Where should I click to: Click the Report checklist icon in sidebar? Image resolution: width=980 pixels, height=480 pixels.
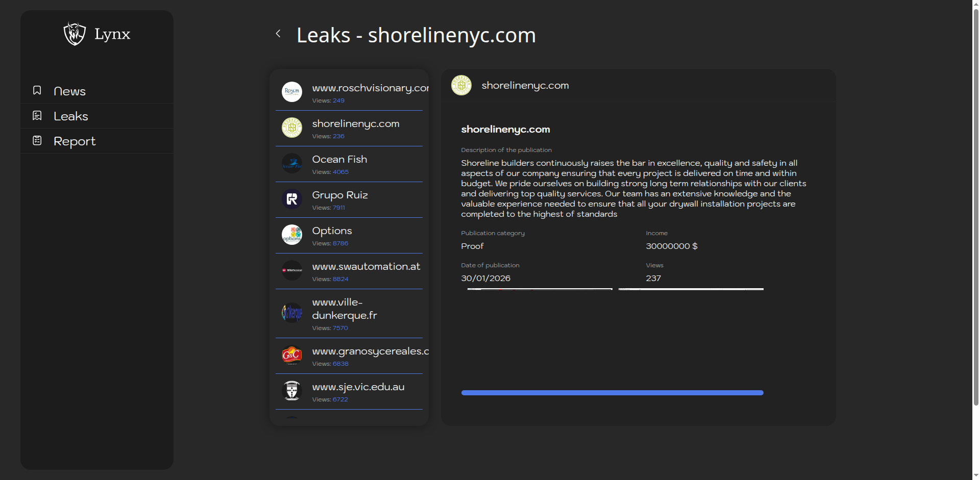click(x=37, y=140)
